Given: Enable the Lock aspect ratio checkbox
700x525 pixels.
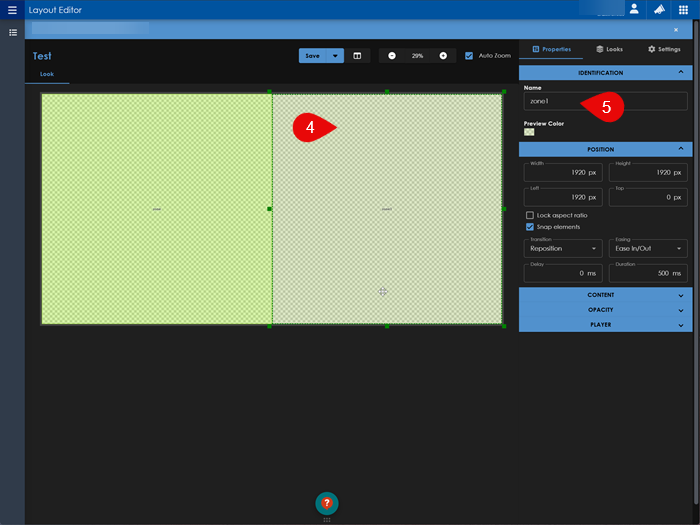Looking at the screenshot, I should coord(530,215).
